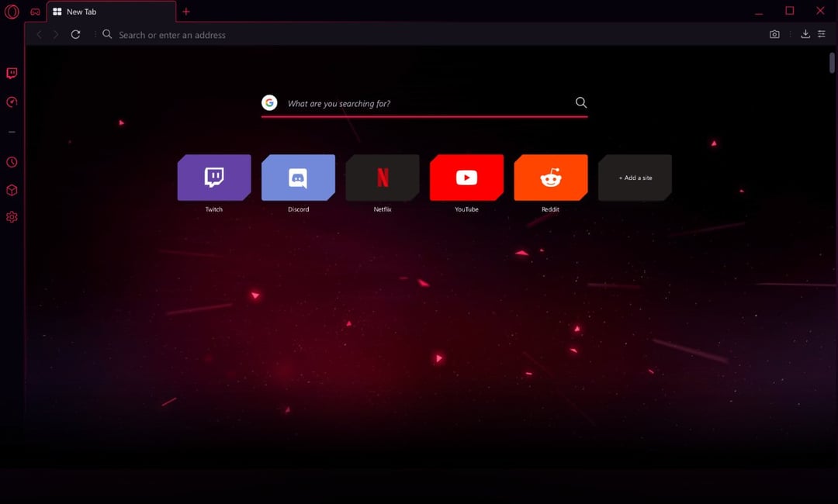Click the Add a site tile
Screen dimensions: 838x504
635,178
